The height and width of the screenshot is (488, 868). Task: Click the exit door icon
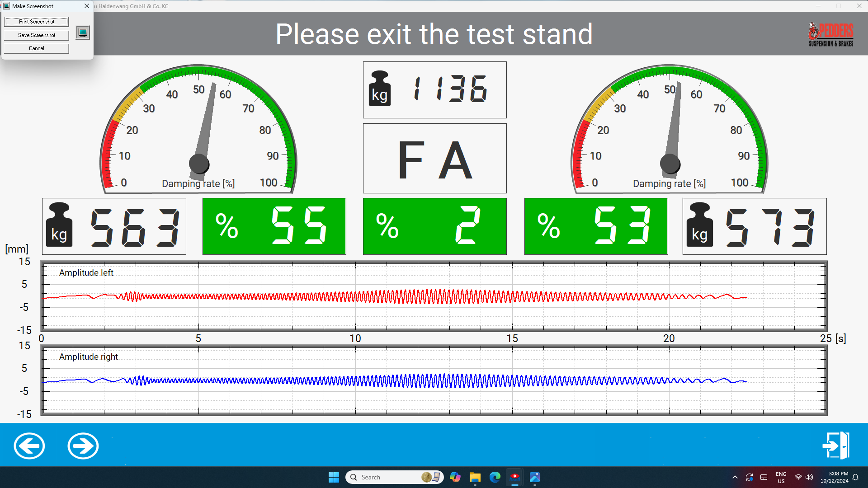835,446
